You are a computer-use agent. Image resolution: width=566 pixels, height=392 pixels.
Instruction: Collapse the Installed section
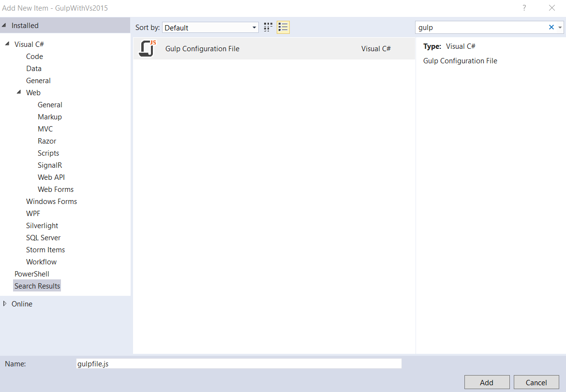[x=4, y=25]
